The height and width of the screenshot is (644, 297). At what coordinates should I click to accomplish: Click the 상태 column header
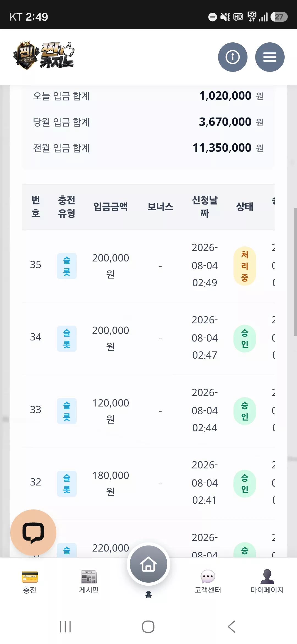click(x=245, y=207)
